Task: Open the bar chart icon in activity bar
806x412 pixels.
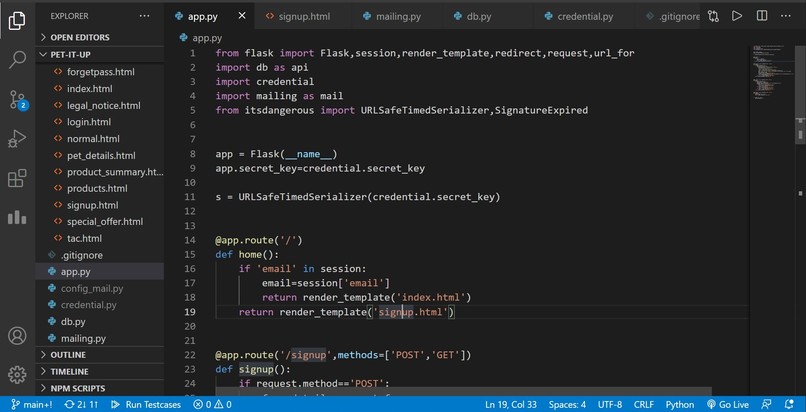Action: click(17, 217)
